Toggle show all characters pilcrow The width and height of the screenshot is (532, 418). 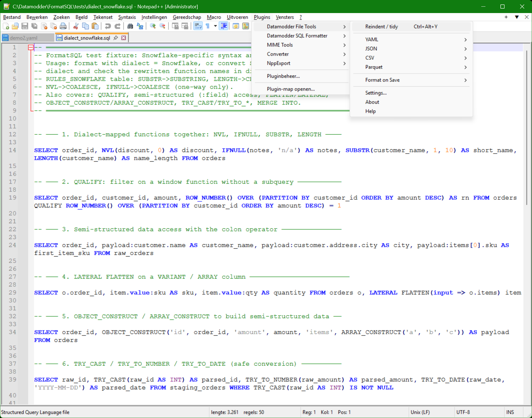pos(208,26)
